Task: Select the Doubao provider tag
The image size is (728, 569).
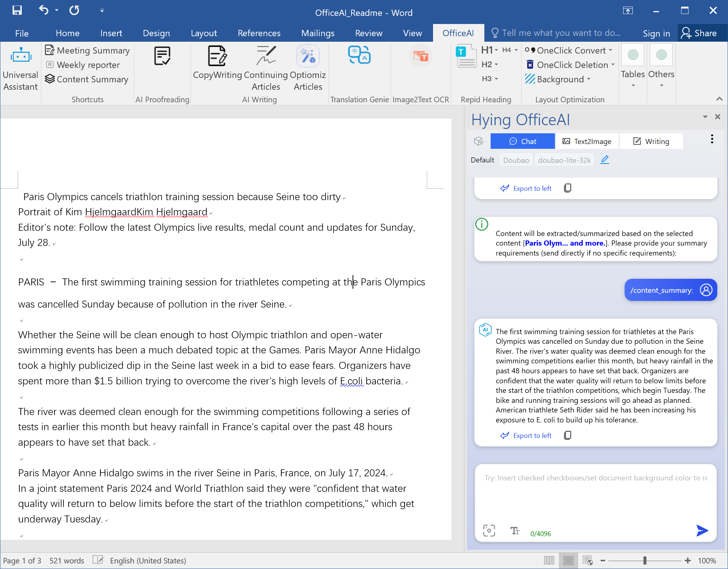Action: click(516, 160)
